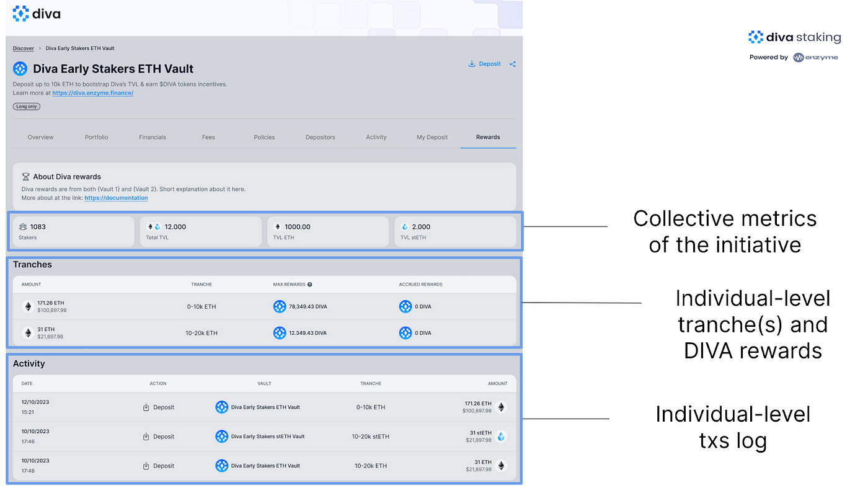Click the Long only badge
This screenshot has width=868, height=488.
26,106
